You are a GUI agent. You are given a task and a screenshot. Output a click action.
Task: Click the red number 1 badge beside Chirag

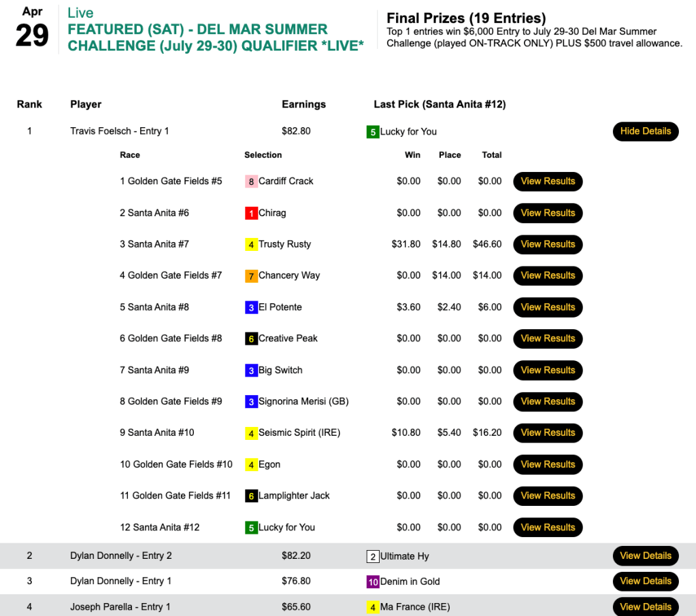point(251,213)
